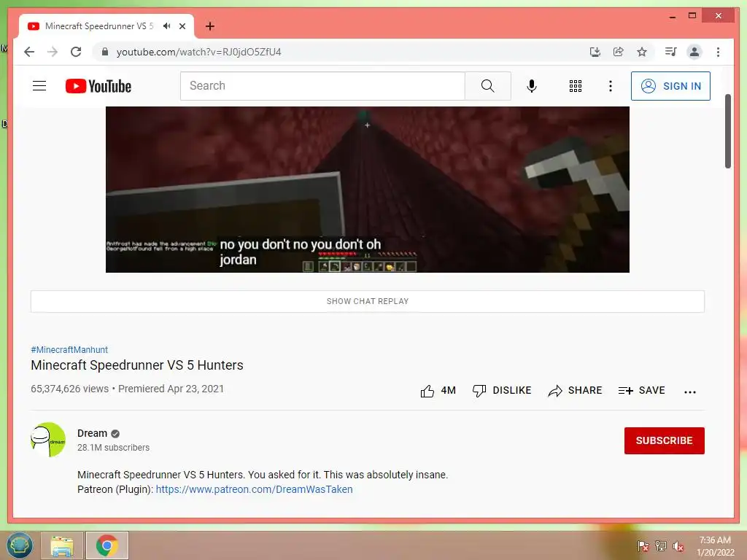The width and height of the screenshot is (747, 560).
Task: Bookmark this page with the star icon
Action: pyautogui.click(x=642, y=52)
